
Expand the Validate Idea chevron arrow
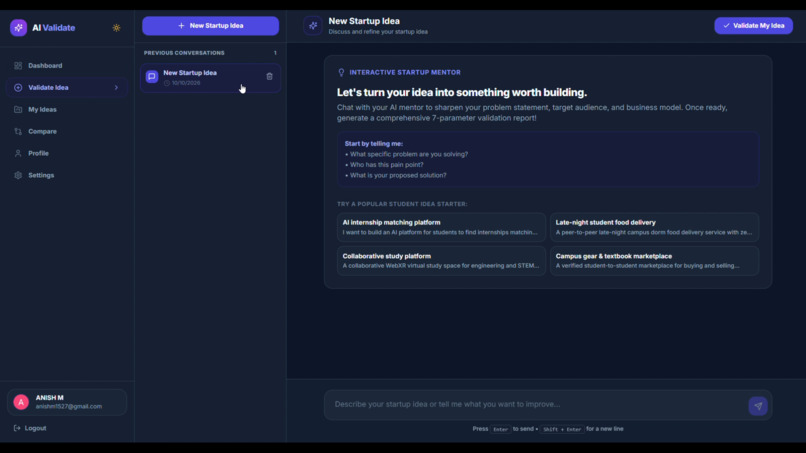(116, 87)
